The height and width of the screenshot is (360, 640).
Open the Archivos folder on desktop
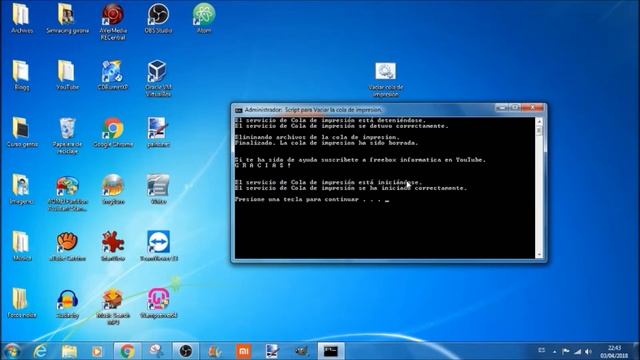point(21,18)
